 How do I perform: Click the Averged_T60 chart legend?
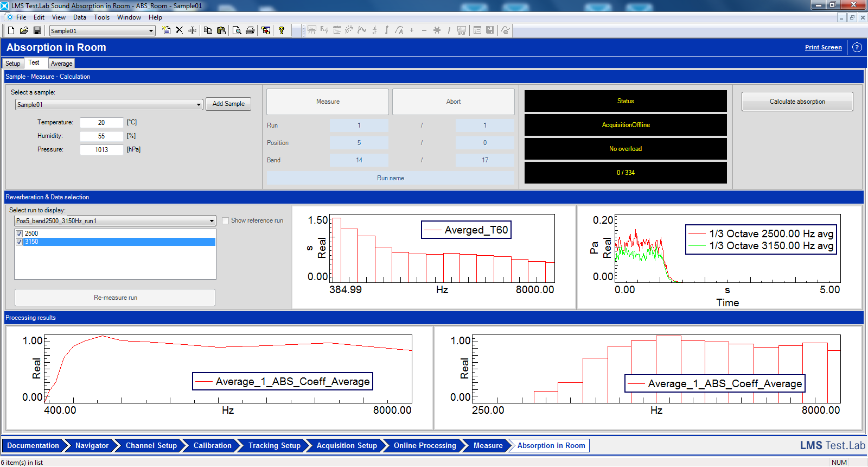point(466,230)
